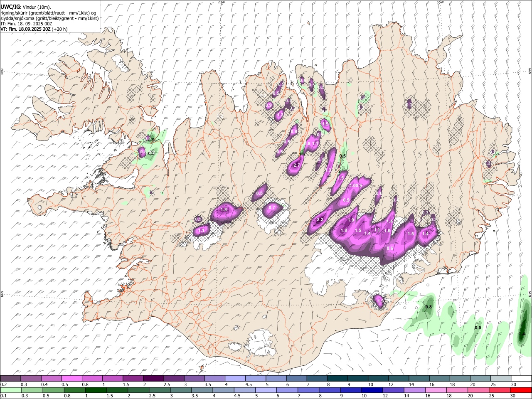Screen dimensions: 532x399
Task: Click the 2.7 snowfall value on the map
Action: point(296,165)
